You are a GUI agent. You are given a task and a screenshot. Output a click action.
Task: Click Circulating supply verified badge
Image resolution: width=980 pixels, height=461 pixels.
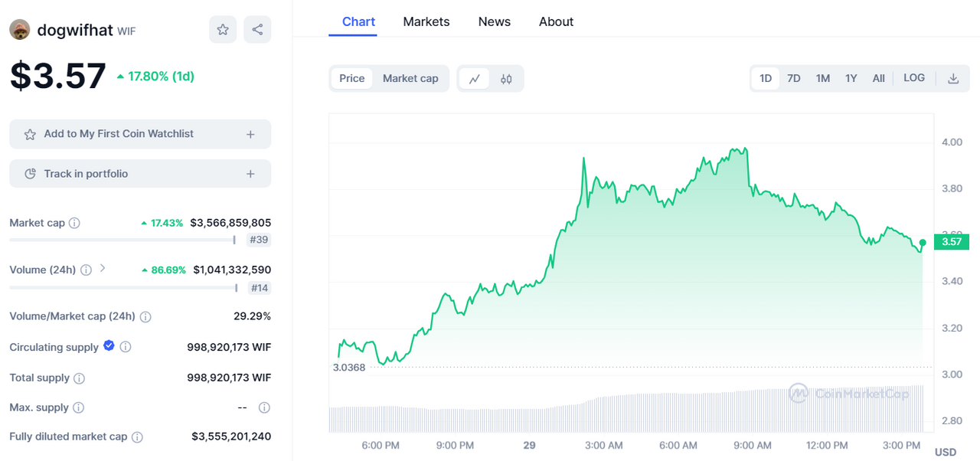pyautogui.click(x=109, y=346)
